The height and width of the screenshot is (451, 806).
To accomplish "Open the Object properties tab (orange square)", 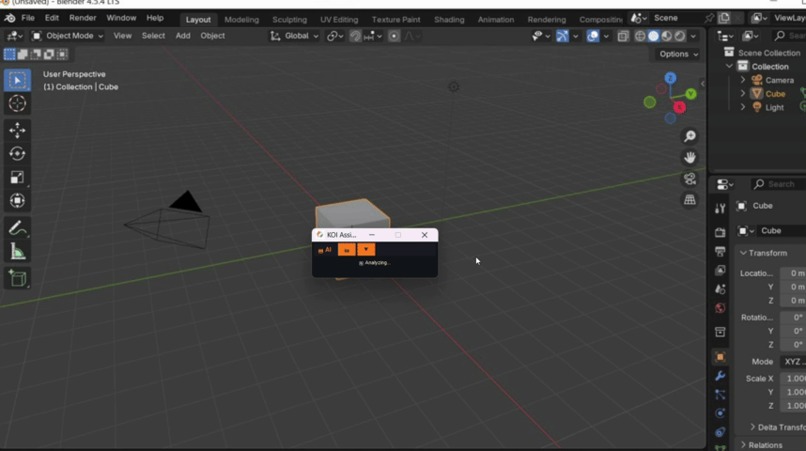I will point(720,357).
